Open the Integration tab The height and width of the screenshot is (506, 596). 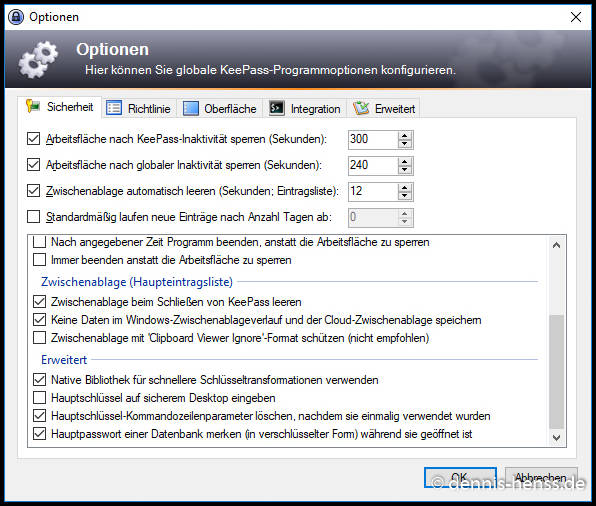point(306,108)
